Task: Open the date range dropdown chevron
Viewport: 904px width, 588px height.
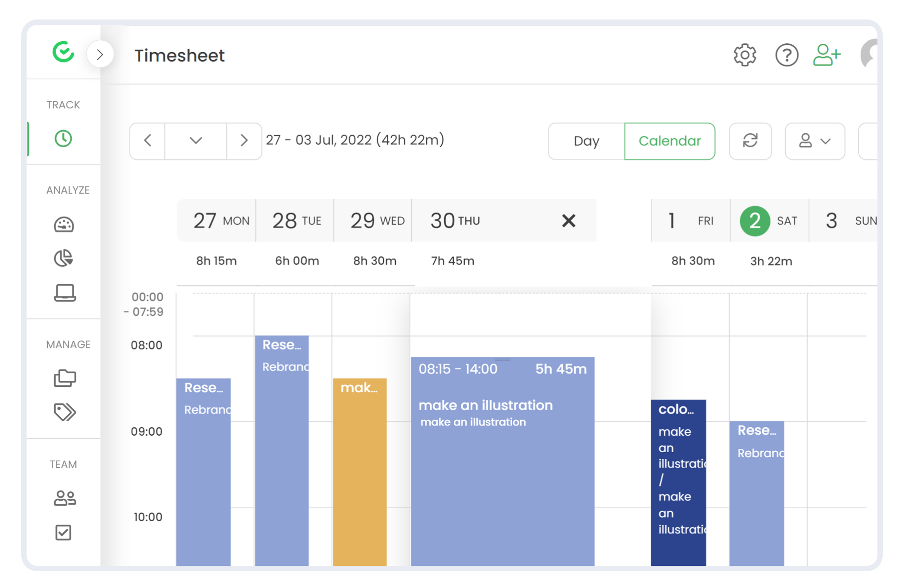Action: point(195,141)
